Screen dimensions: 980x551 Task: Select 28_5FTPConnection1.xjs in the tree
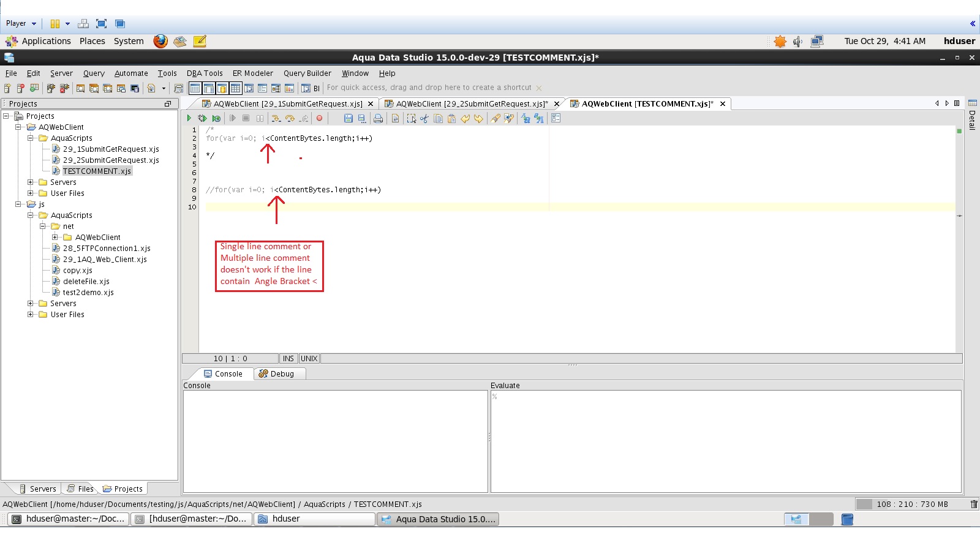(x=107, y=249)
